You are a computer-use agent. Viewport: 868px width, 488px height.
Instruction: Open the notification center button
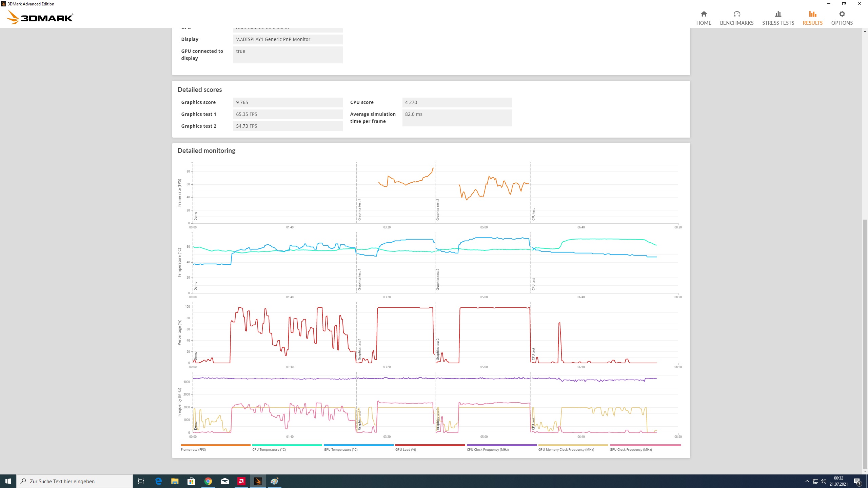pyautogui.click(x=857, y=481)
